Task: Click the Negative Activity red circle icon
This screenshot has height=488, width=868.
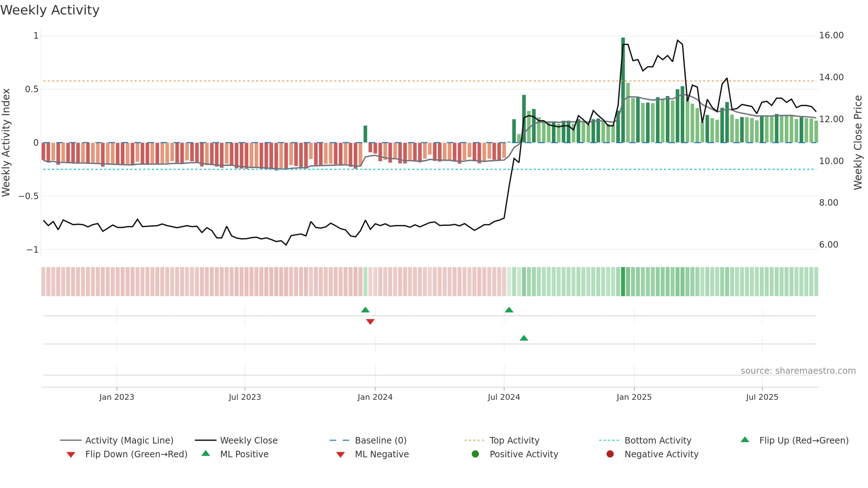Action: pos(610,454)
